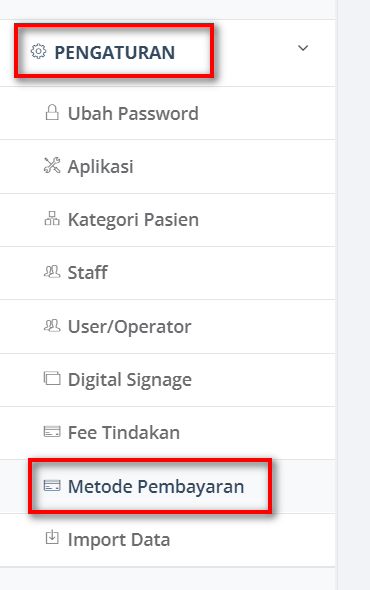The image size is (370, 590).
Task: Open the User/Operator menu entry
Action: coord(167,327)
